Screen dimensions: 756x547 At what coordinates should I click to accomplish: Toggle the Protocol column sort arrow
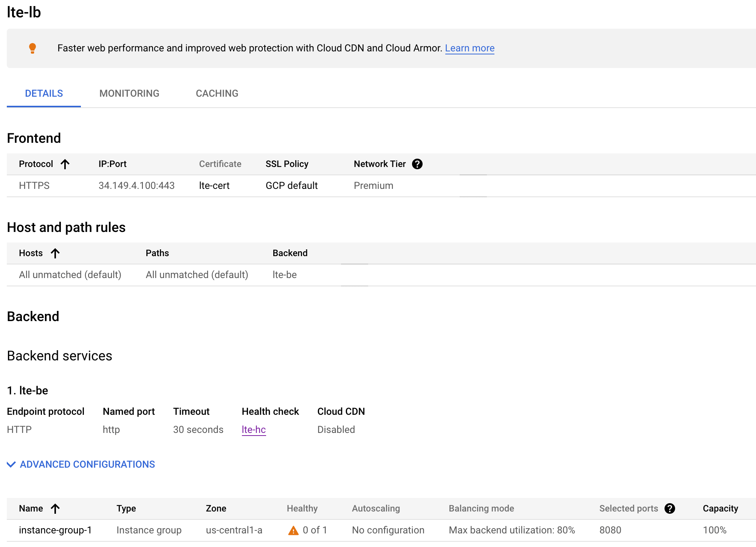(65, 164)
